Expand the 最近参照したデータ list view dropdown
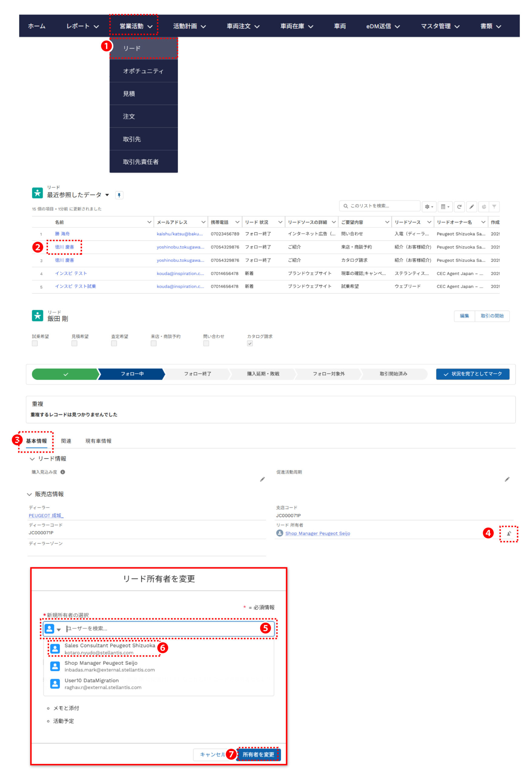This screenshot has width=532, height=777. [x=107, y=195]
